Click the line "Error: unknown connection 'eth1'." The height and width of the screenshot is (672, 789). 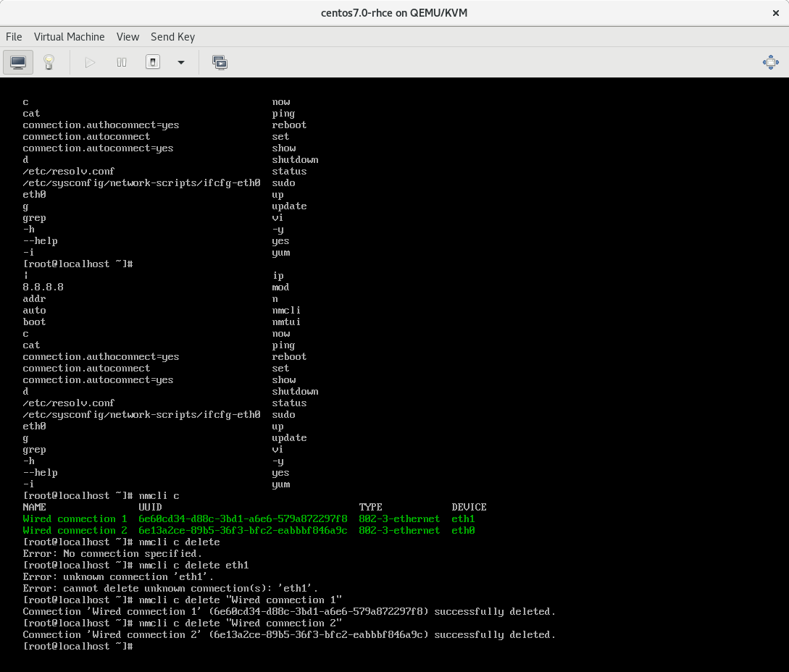(118, 576)
